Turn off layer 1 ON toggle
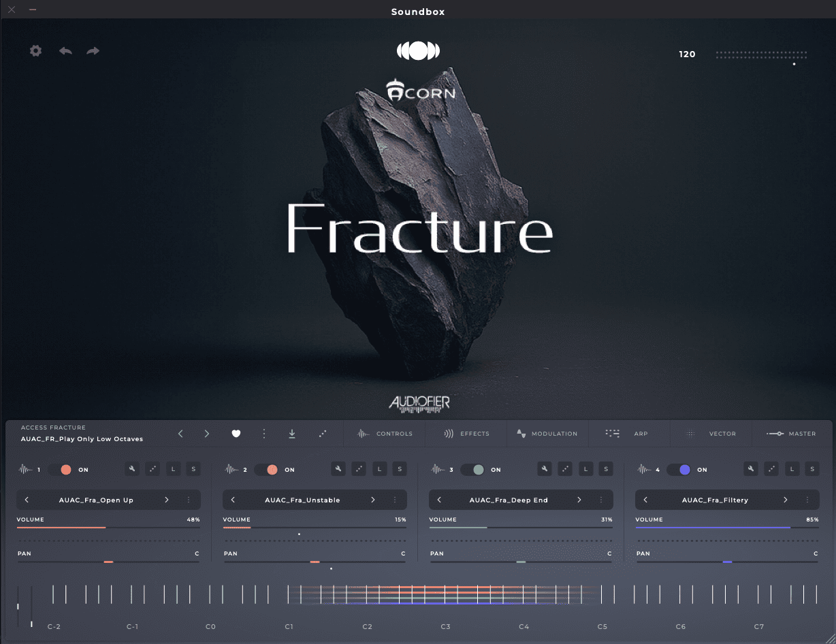The image size is (836, 644). tap(61, 470)
